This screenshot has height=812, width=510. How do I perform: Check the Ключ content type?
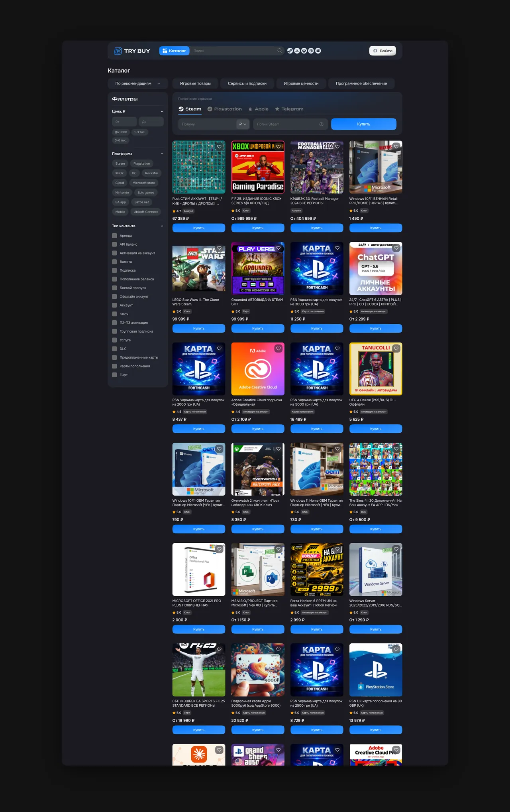pos(114,314)
